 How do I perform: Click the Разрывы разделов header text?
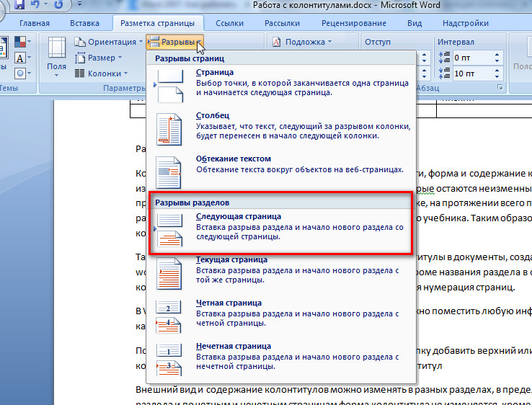[192, 202]
